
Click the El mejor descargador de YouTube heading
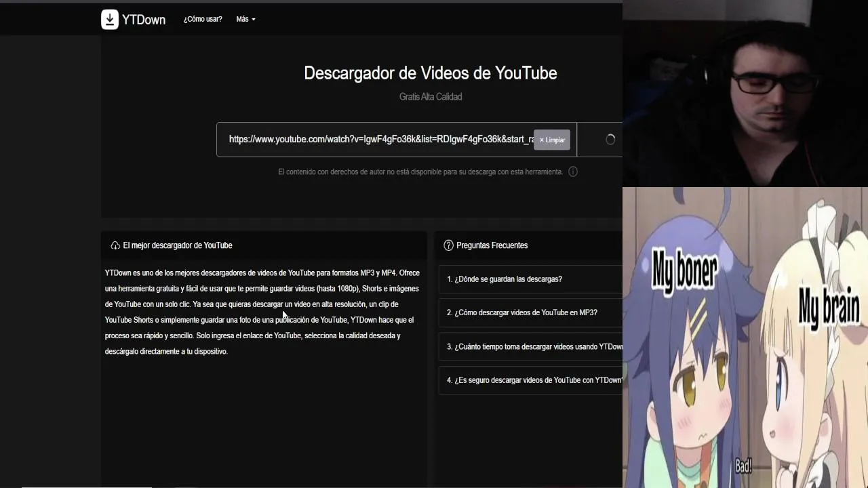pos(178,245)
